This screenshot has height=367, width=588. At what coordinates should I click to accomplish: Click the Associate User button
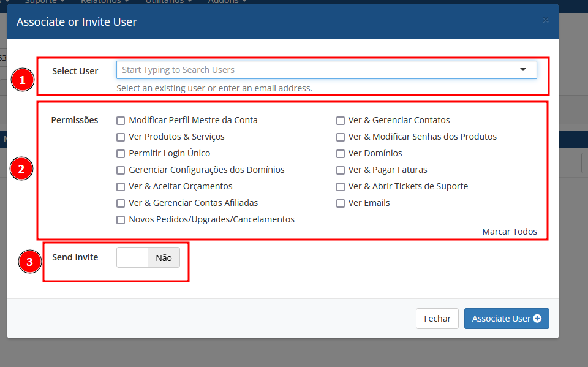[507, 319]
